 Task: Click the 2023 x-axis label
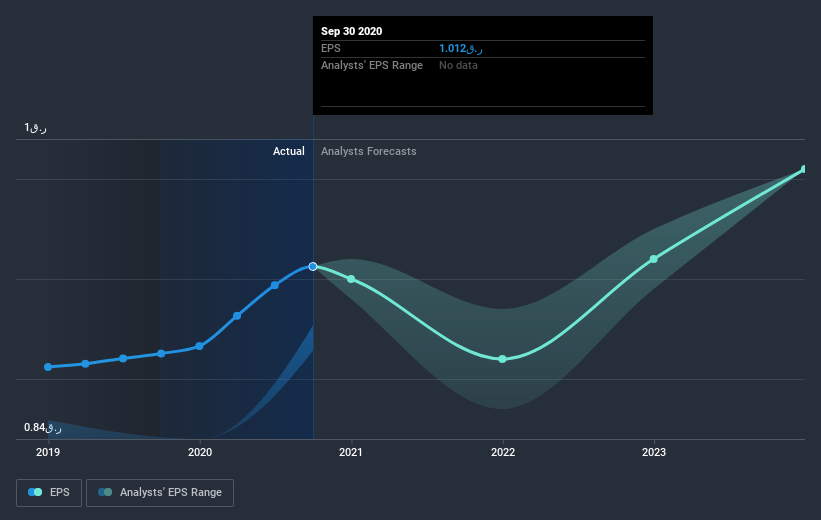654,452
